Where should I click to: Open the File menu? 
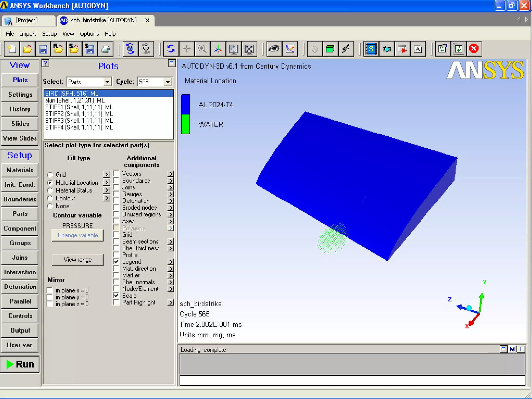(x=10, y=34)
